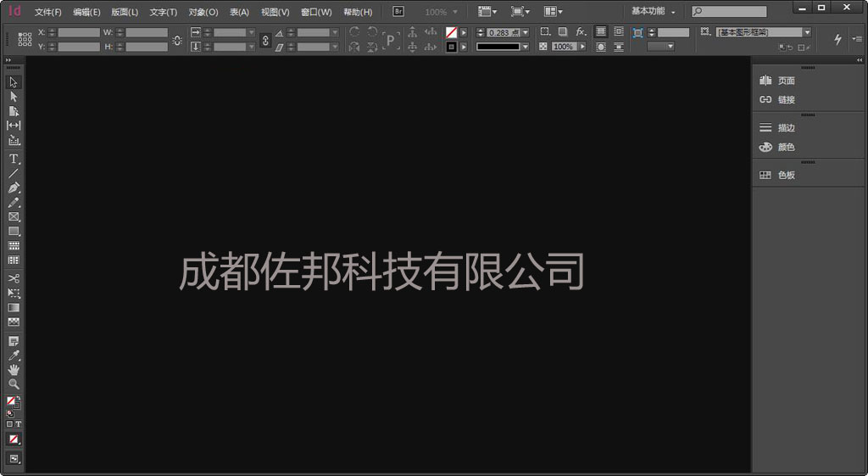868x476 pixels.
Task: Toggle the scale percentage chain link
Action: click(264, 40)
